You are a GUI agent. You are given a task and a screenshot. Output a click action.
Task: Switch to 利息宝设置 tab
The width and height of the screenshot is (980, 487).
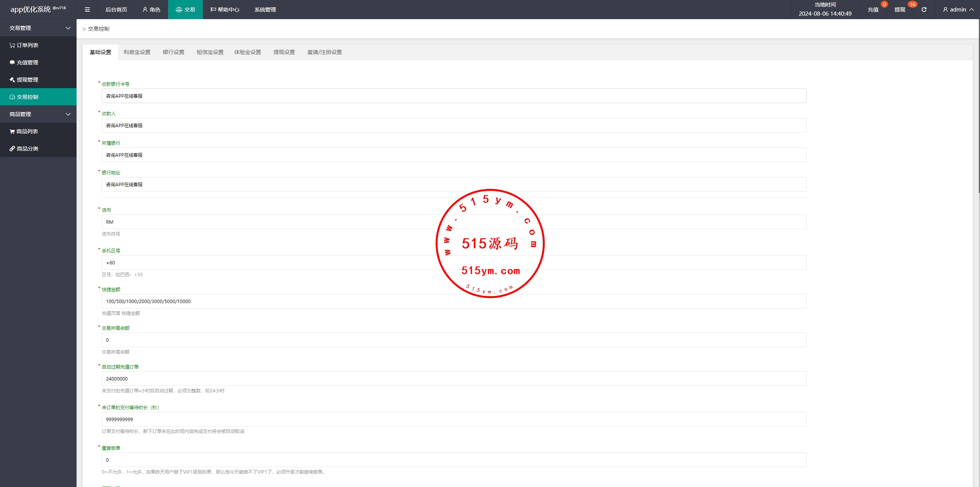137,52
